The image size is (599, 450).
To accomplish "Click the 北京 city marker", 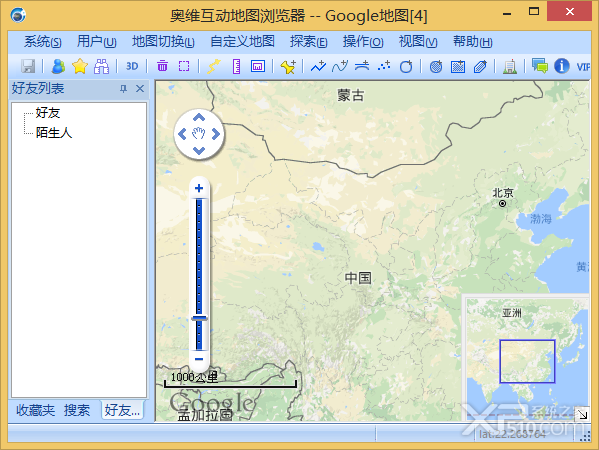I will pyautogui.click(x=502, y=204).
